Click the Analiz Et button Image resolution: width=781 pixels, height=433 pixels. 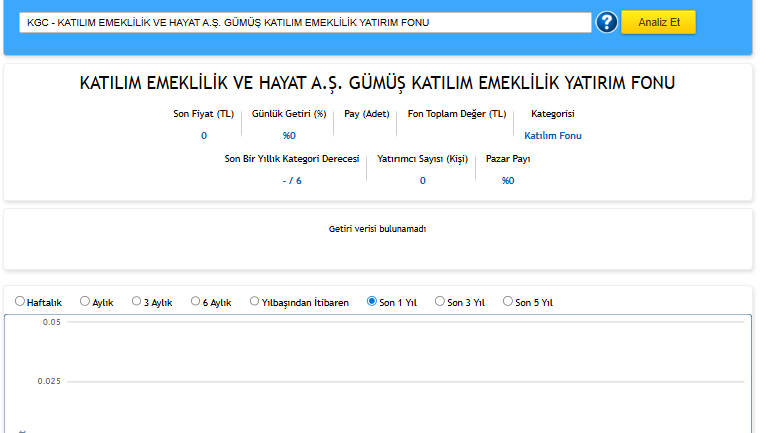tap(658, 22)
